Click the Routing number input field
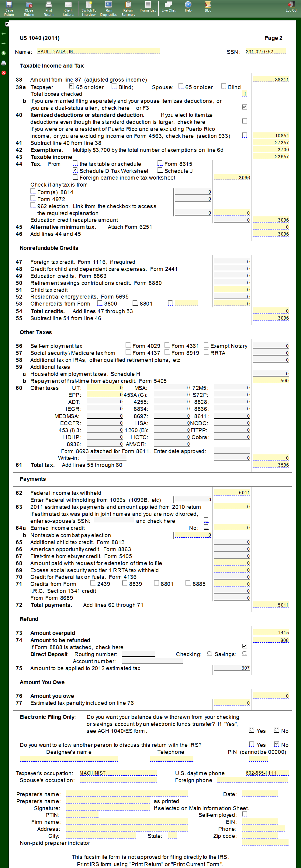The image size is (301, 868). pyautogui.click(x=138, y=654)
